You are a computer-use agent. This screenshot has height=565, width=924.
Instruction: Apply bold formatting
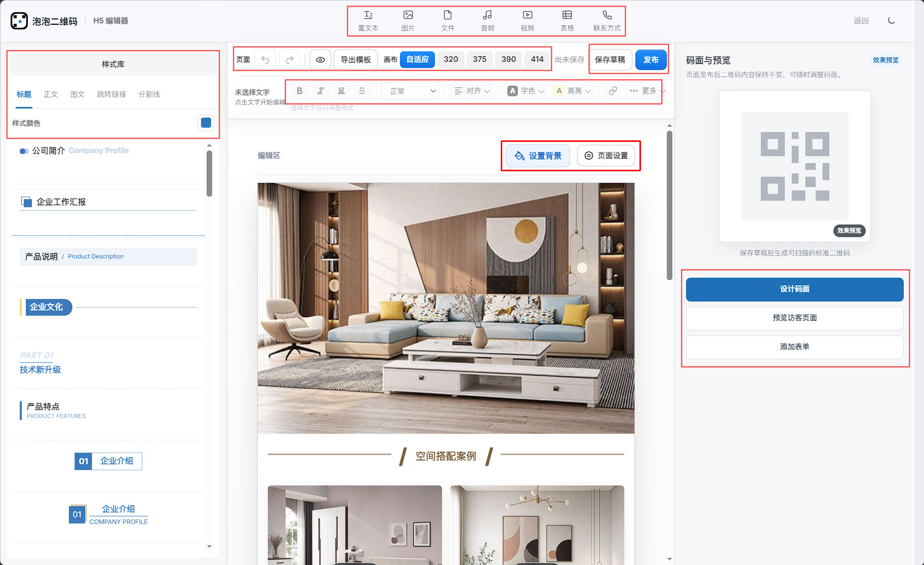(299, 91)
